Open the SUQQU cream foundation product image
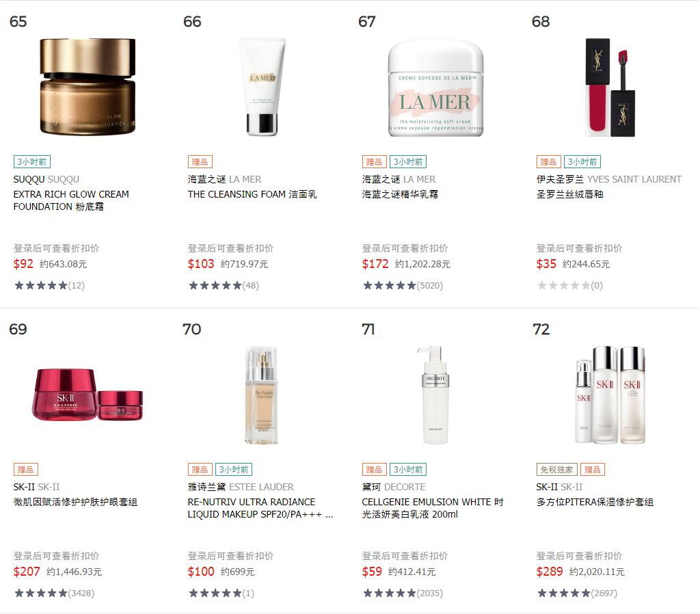 87,87
